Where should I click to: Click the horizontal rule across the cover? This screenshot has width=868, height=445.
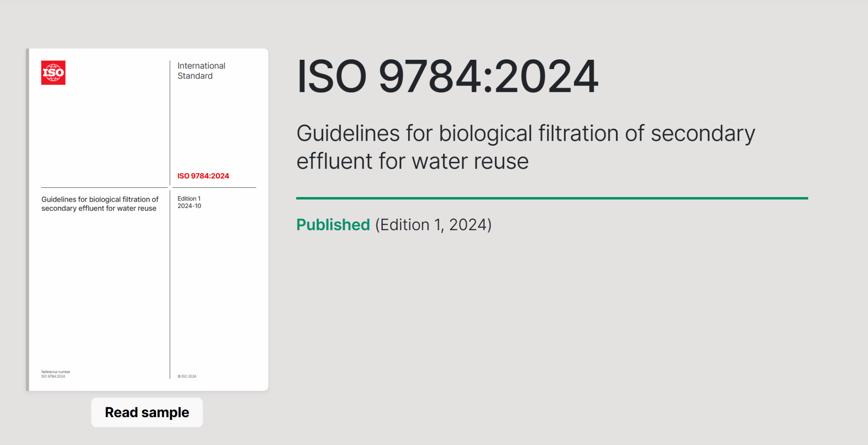[x=104, y=187]
